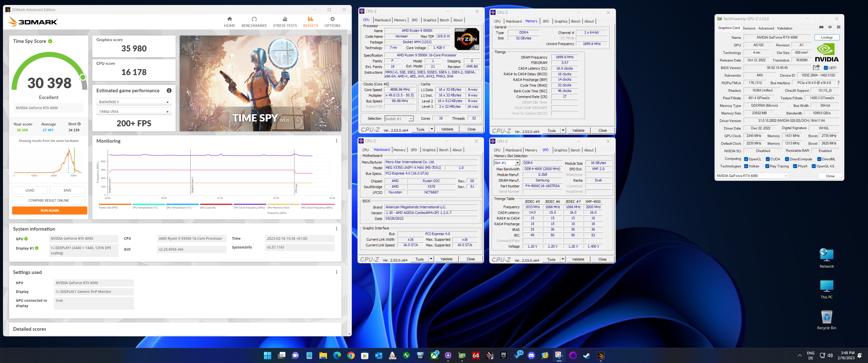This screenshot has width=868, height=363.
Task: Open Discord from the taskbar
Action: click(531, 355)
